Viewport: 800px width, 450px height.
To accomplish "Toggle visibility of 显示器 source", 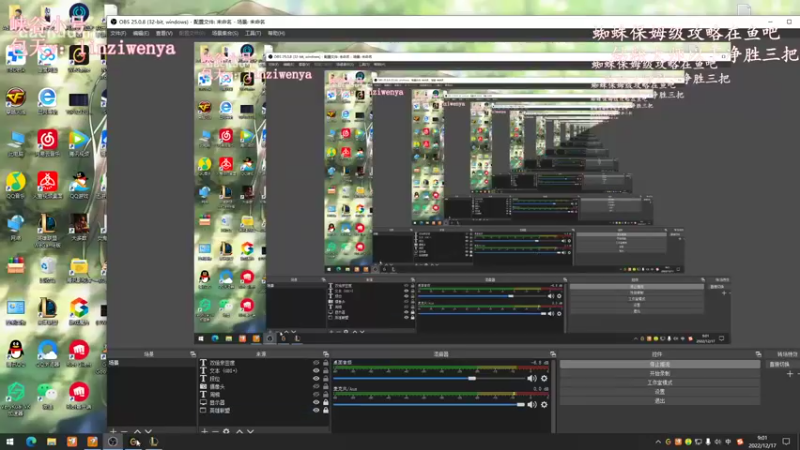I will (316, 402).
